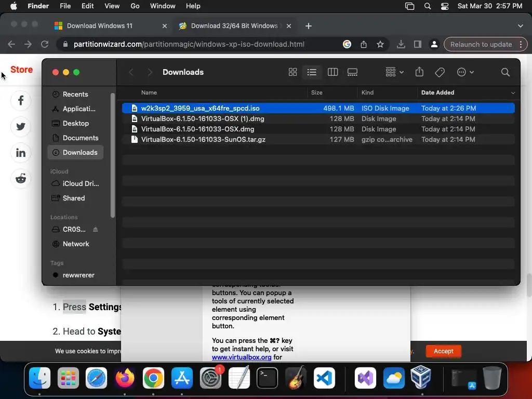Share page on LinkedIn

21,153
